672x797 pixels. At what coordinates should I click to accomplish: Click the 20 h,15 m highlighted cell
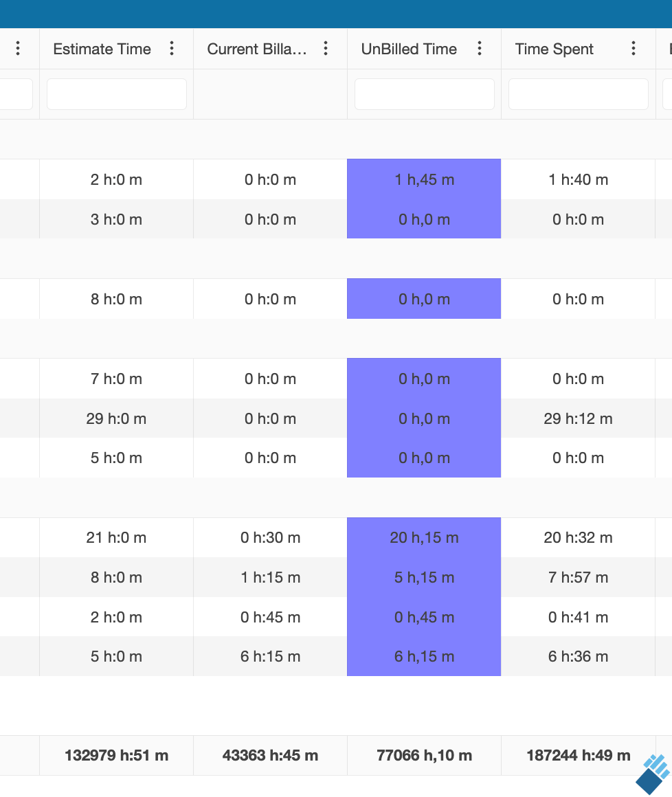(424, 538)
